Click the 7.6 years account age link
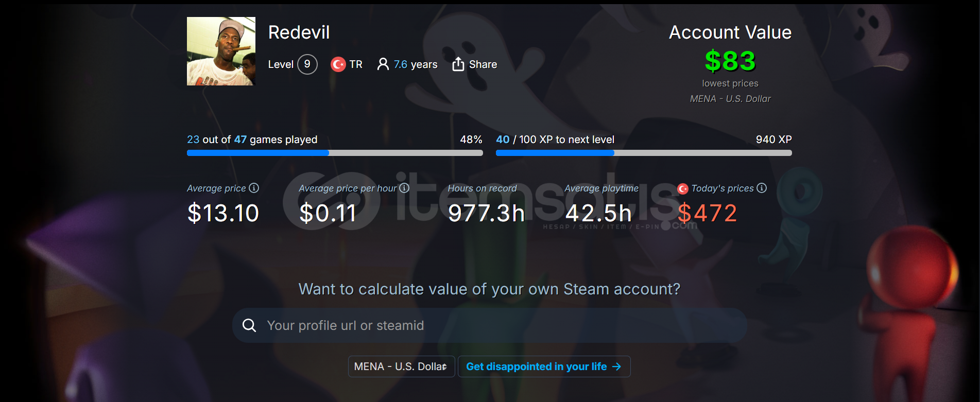 tap(416, 64)
